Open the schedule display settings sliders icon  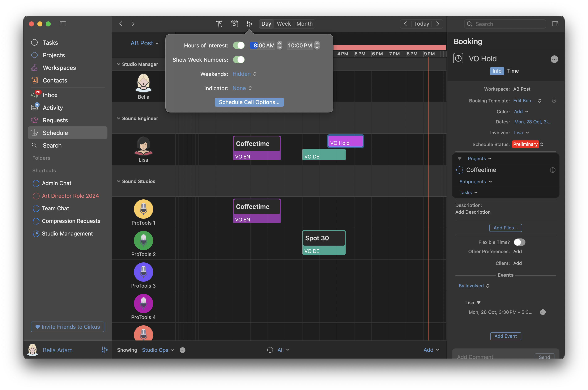249,24
